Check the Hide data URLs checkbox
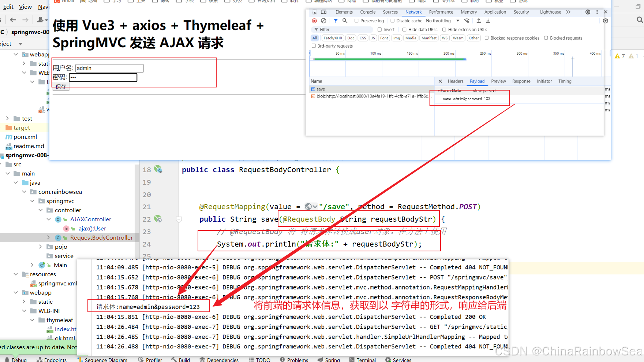The image size is (644, 362). 404,30
